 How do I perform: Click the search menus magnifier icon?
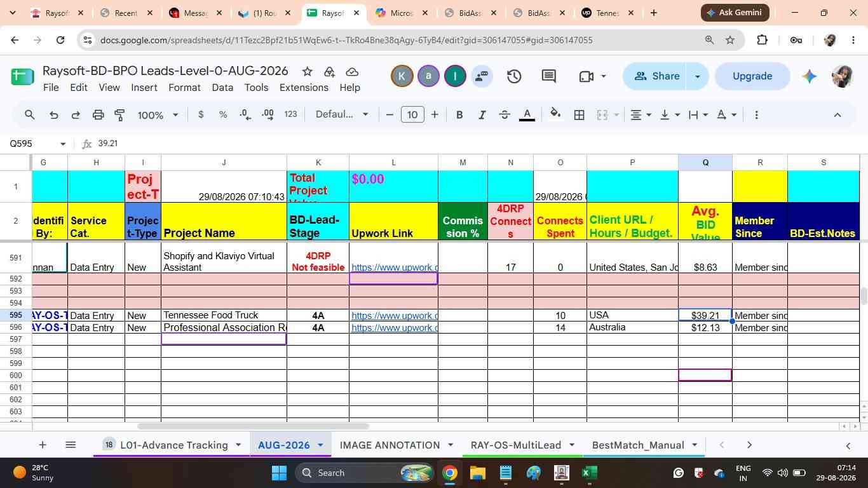click(30, 115)
